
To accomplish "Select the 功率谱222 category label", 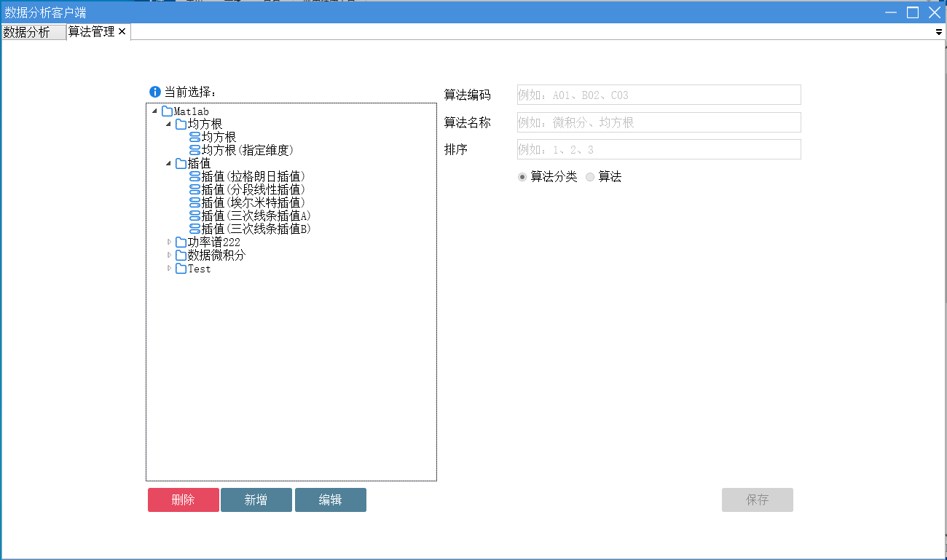I will click(x=214, y=242).
